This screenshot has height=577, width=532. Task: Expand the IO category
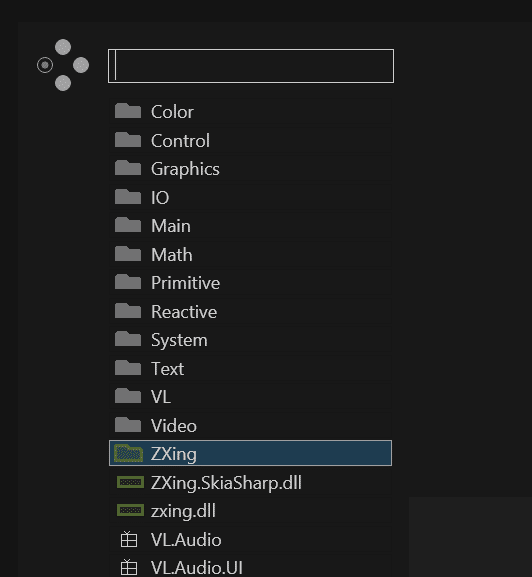point(250,198)
